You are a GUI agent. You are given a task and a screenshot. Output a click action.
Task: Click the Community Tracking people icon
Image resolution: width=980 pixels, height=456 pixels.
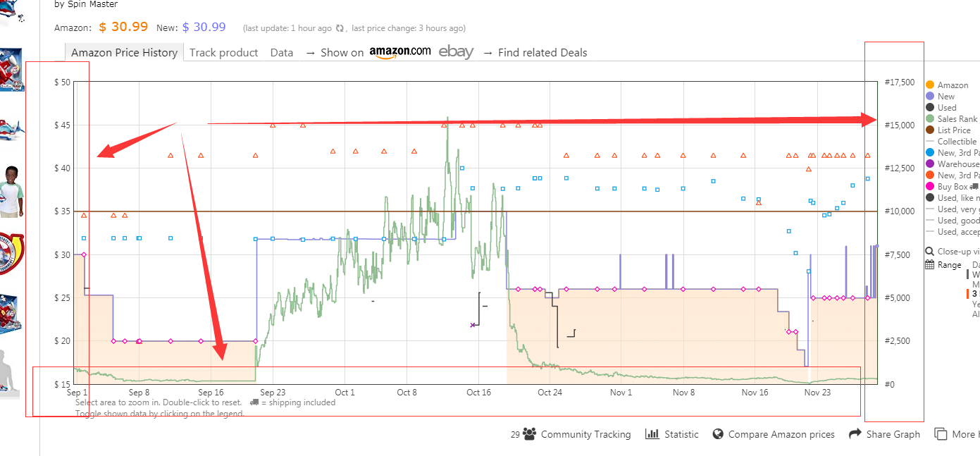530,434
